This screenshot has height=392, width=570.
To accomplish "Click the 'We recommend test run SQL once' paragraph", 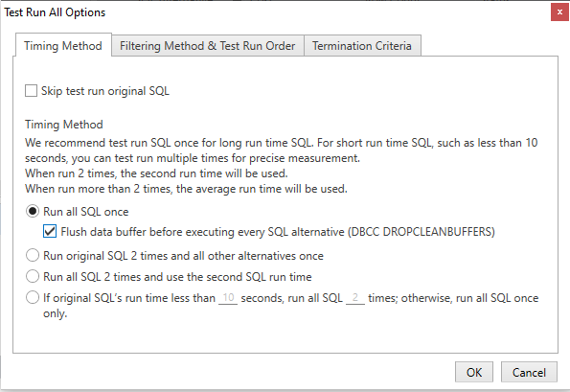I will point(282,150).
